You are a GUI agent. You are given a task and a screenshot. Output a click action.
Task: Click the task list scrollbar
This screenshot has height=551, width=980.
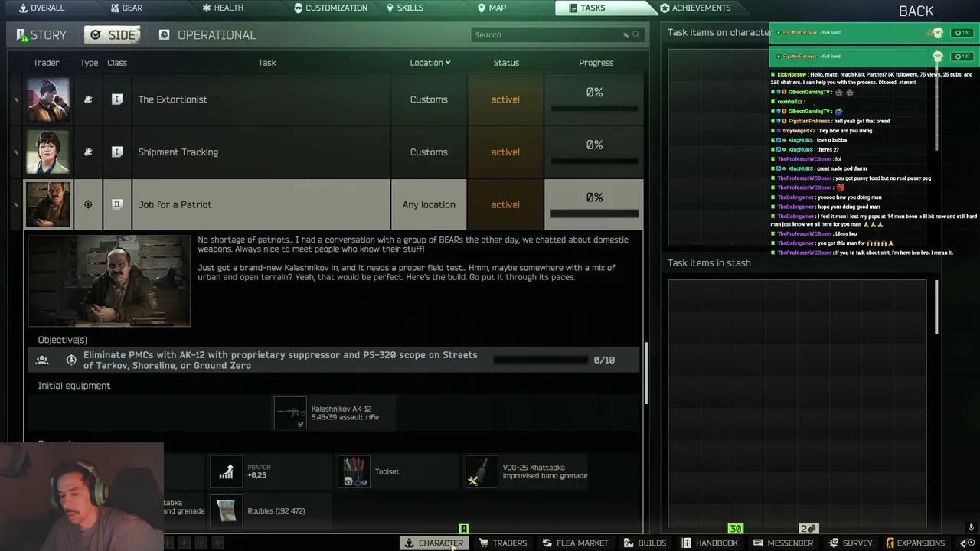coord(647,373)
